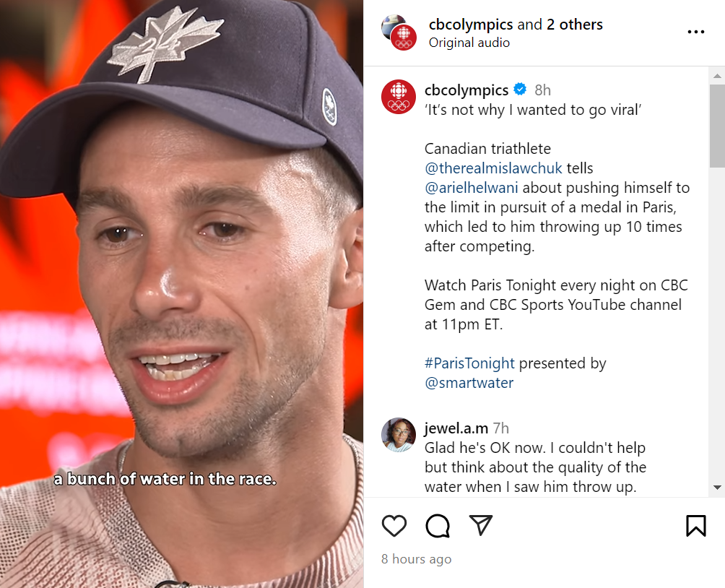Open @arielhelwani profile mention
The width and height of the screenshot is (725, 588).
(x=471, y=187)
